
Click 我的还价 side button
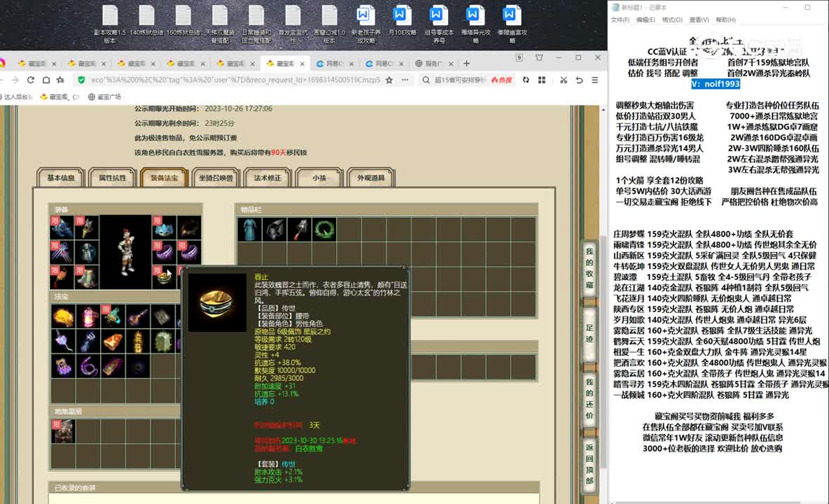pyautogui.click(x=590, y=400)
